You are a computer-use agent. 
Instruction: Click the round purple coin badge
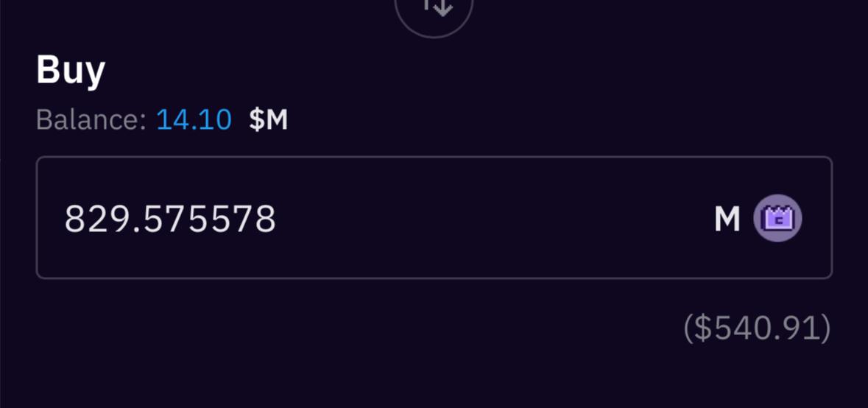[777, 218]
